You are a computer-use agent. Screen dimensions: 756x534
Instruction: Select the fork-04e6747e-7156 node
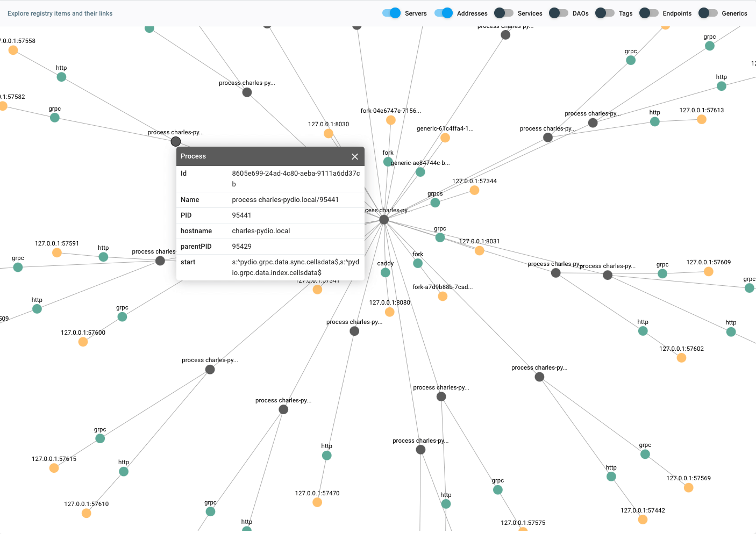[391, 120]
